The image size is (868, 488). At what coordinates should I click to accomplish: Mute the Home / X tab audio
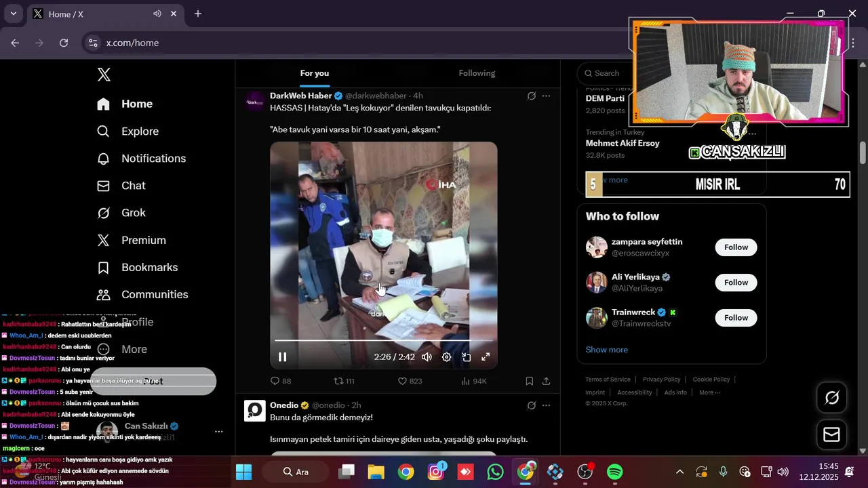[157, 14]
